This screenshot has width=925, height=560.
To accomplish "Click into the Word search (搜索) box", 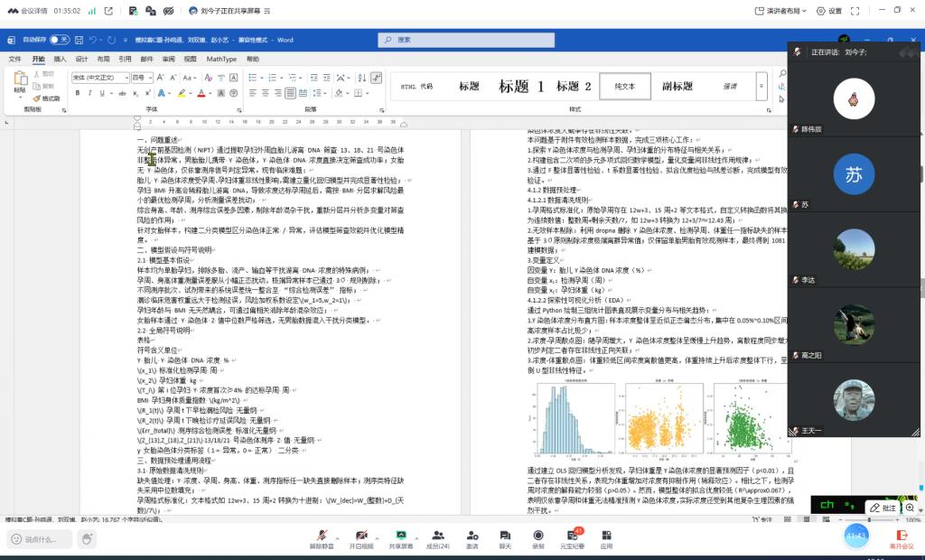I will tap(466, 40).
